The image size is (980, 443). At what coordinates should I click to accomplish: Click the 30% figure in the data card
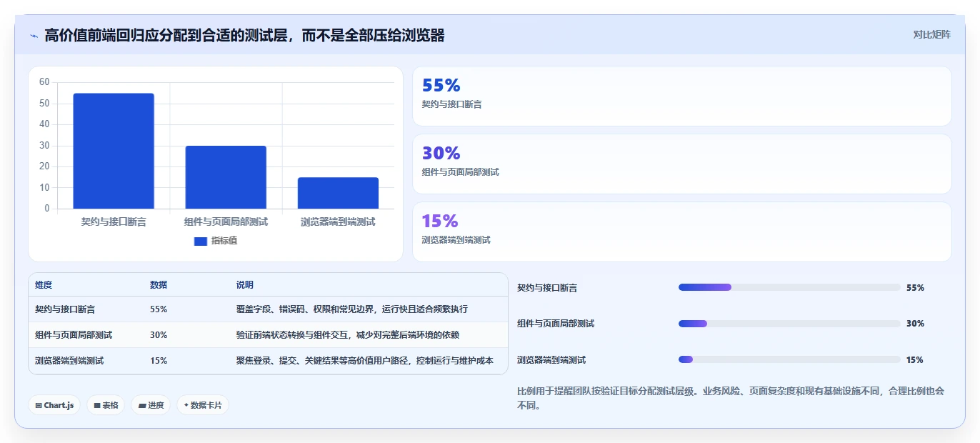[441, 153]
